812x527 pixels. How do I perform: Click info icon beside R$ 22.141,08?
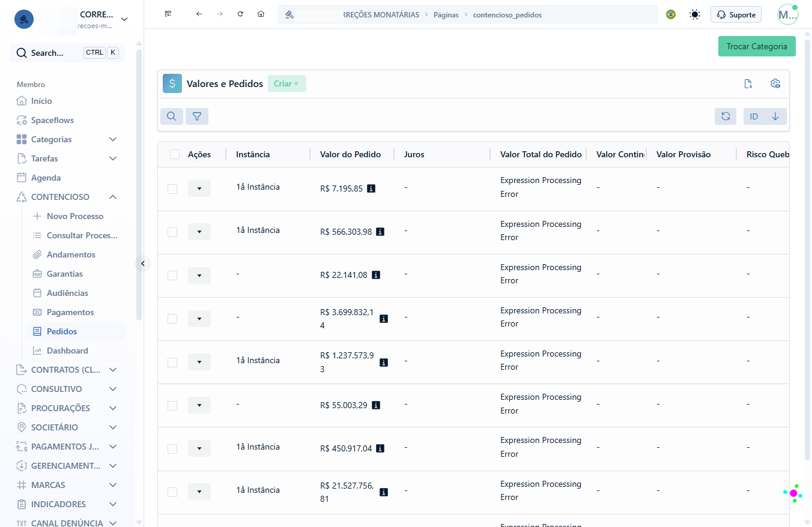pos(376,275)
